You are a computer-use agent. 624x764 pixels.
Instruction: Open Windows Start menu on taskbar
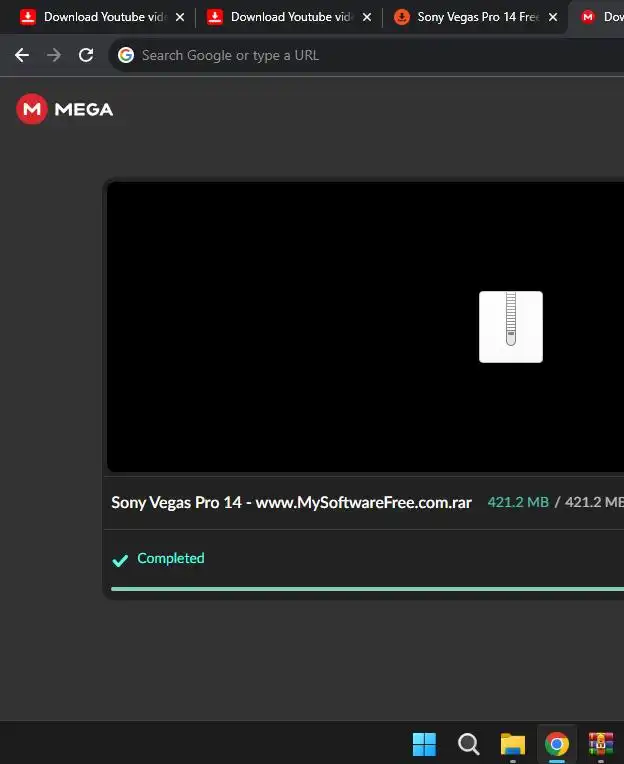[424, 744]
